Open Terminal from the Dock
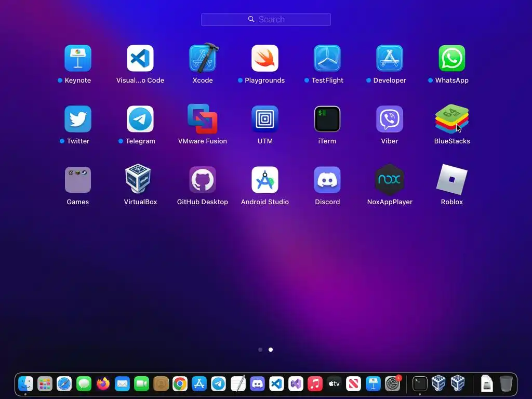Screen dimensions: 532x399 click(x=420, y=384)
